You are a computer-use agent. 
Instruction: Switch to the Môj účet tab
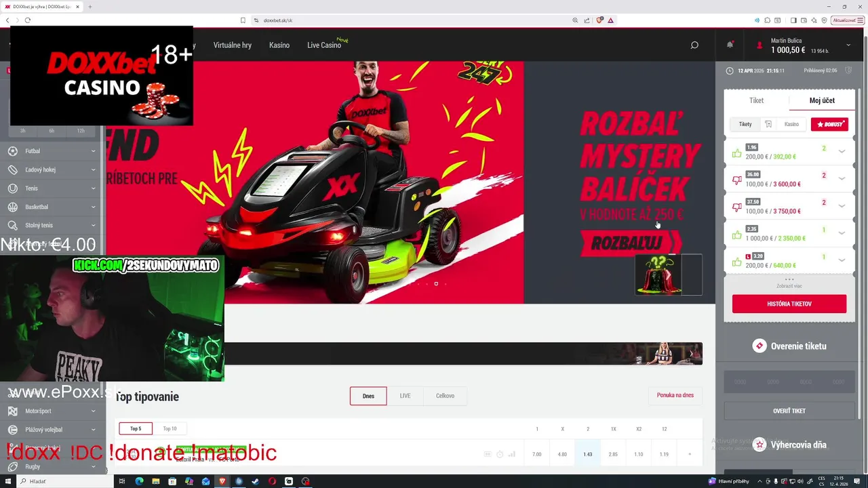[822, 100]
